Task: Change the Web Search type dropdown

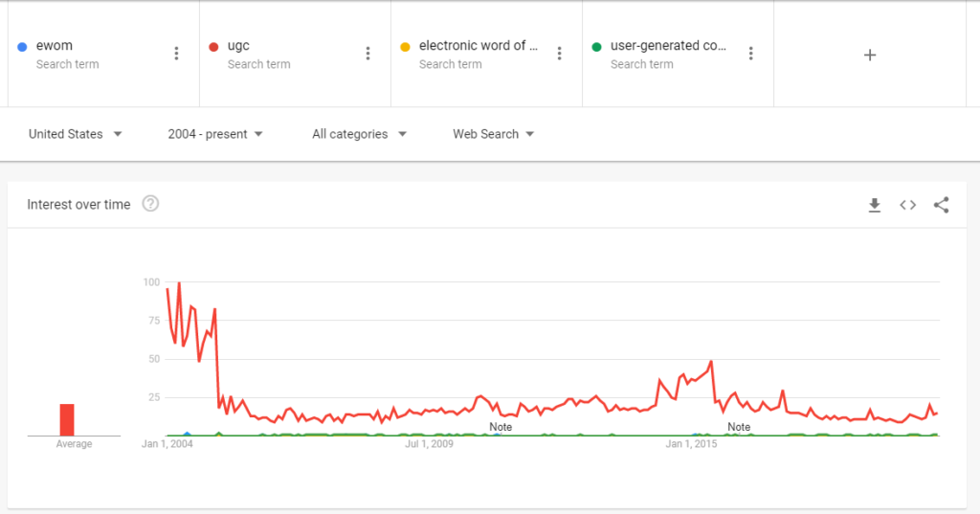Action: 493,134
